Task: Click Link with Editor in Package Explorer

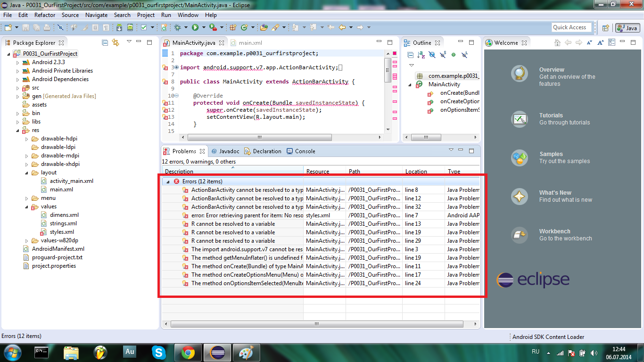Action: tap(116, 43)
